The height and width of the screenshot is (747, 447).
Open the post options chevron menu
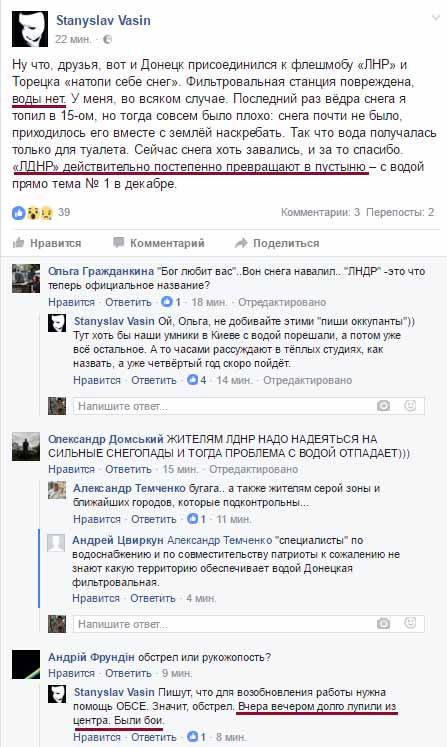click(x=435, y=18)
